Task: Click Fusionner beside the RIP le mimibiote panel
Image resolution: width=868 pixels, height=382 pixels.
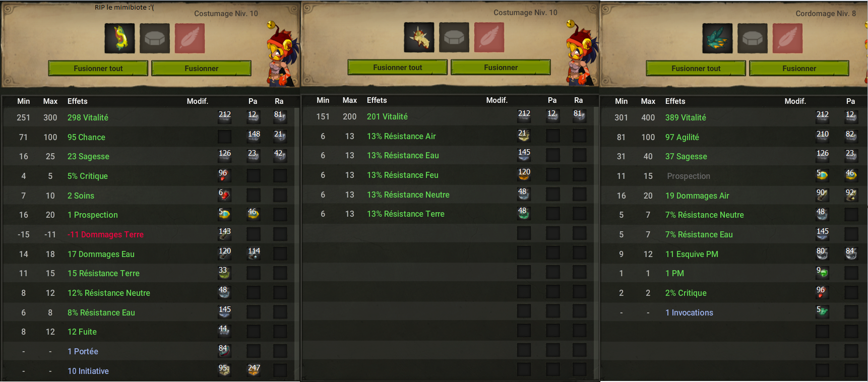Action: click(201, 68)
